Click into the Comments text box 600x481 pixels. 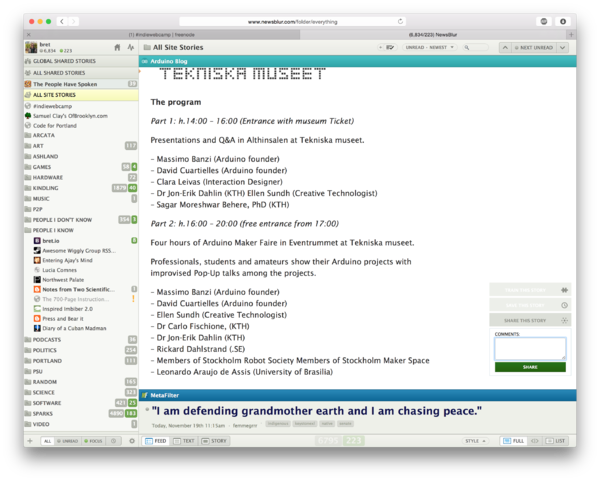pos(530,349)
